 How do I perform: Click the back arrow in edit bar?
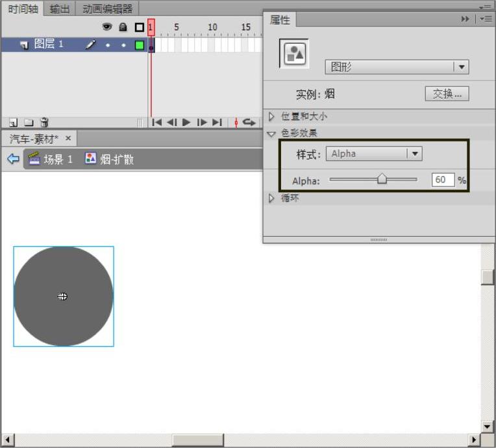click(13, 159)
